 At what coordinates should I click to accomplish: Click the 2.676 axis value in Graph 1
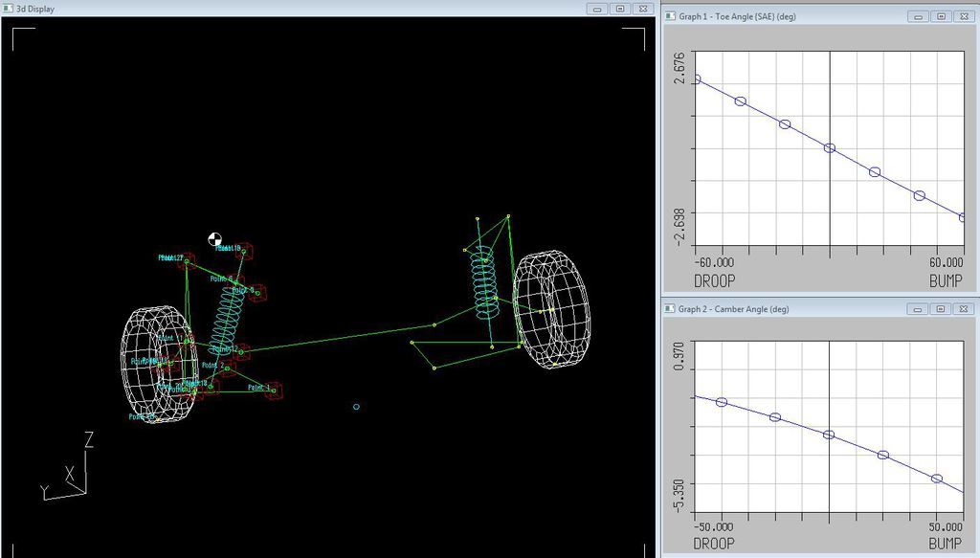[x=680, y=68]
